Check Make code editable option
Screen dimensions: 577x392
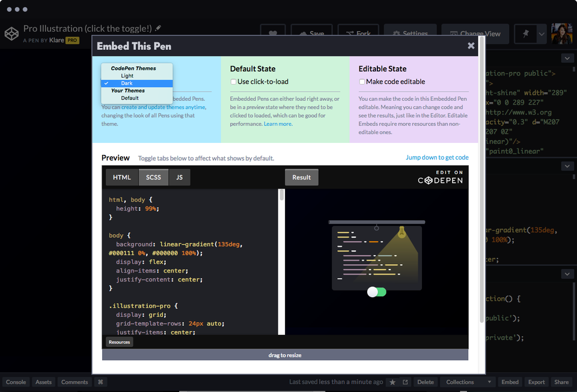coord(361,81)
